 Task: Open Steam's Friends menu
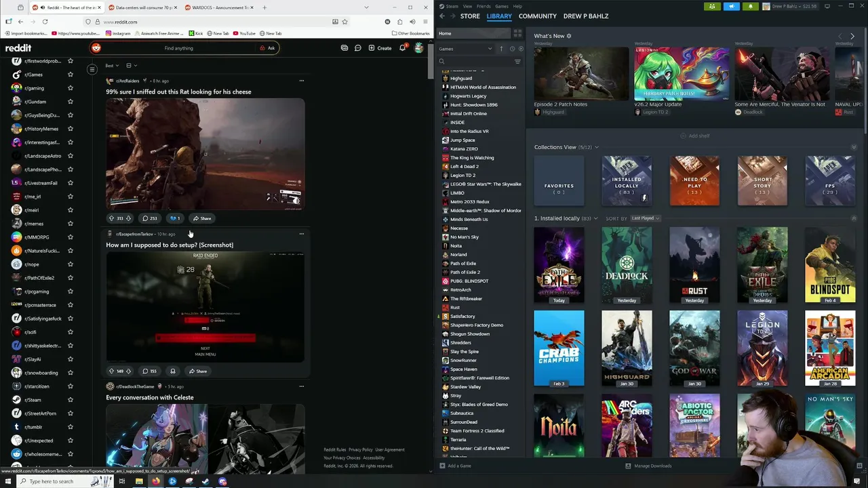484,6
